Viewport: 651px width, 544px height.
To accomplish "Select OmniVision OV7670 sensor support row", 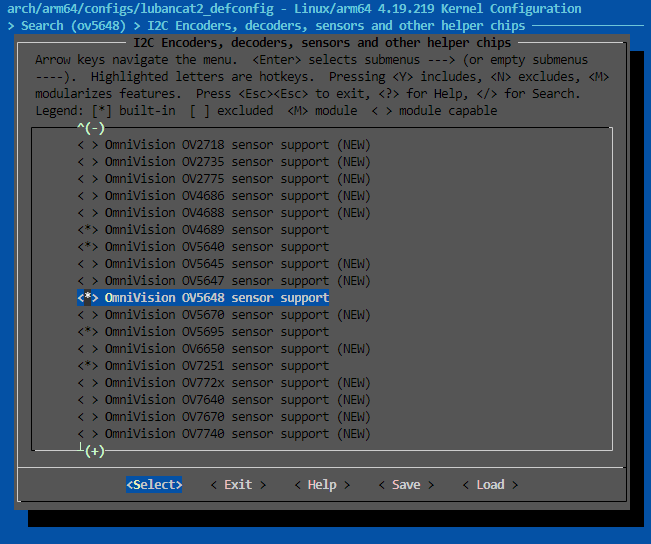I will pos(224,417).
